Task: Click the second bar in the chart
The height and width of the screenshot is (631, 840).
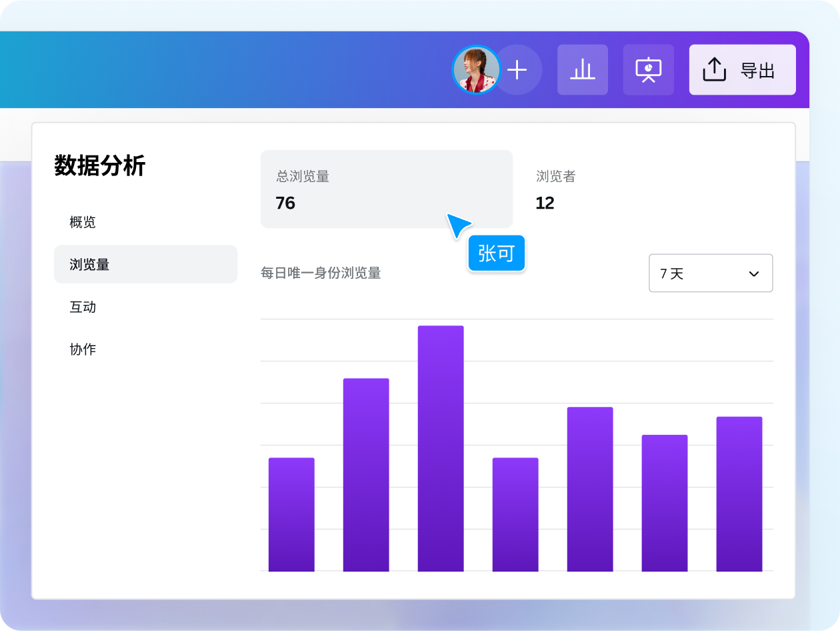Action: click(366, 475)
